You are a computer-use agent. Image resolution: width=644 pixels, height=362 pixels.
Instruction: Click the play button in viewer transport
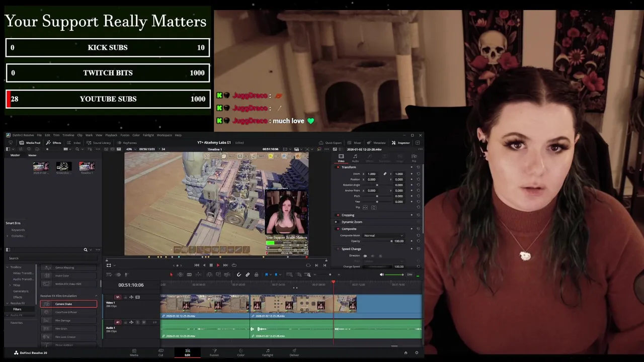(x=218, y=265)
